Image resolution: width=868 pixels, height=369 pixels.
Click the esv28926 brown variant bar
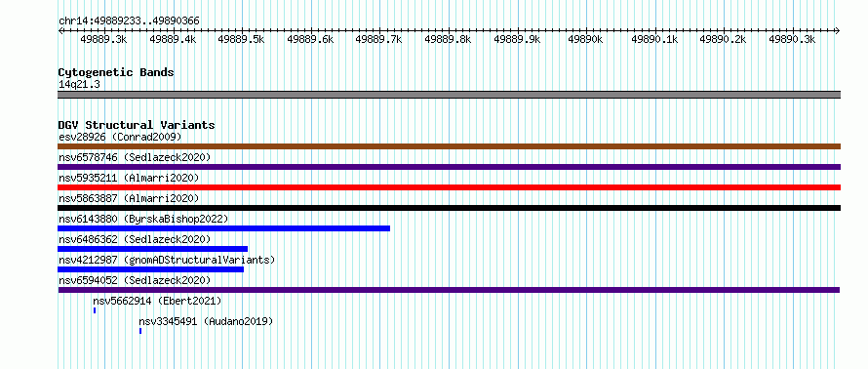(x=449, y=146)
